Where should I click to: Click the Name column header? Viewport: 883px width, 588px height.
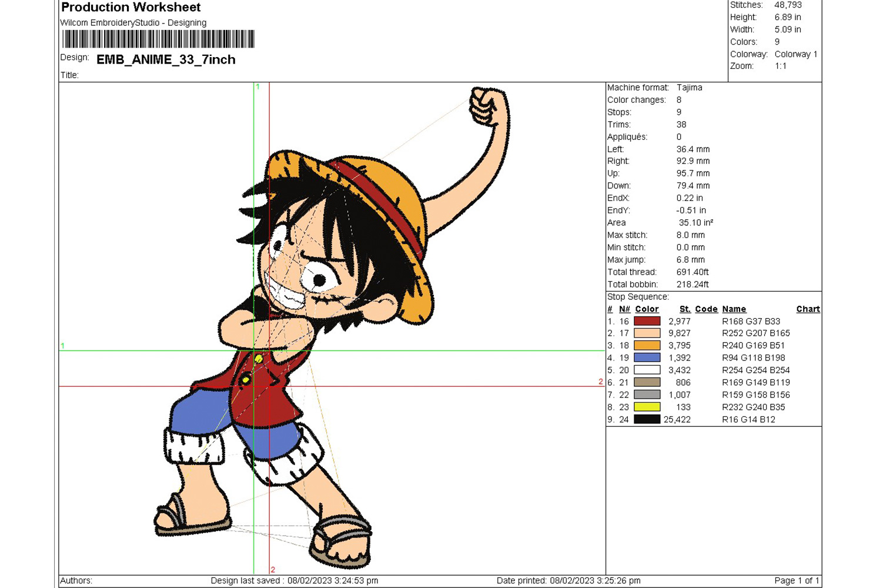click(734, 309)
